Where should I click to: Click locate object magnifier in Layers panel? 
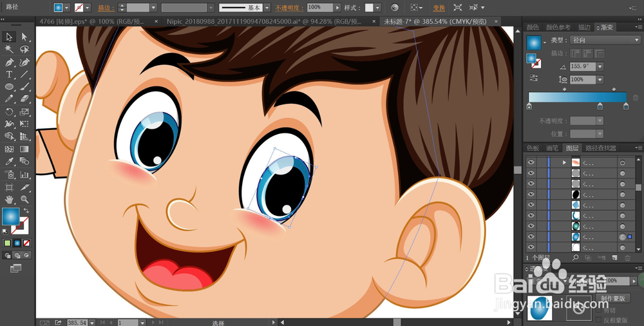(x=575, y=258)
